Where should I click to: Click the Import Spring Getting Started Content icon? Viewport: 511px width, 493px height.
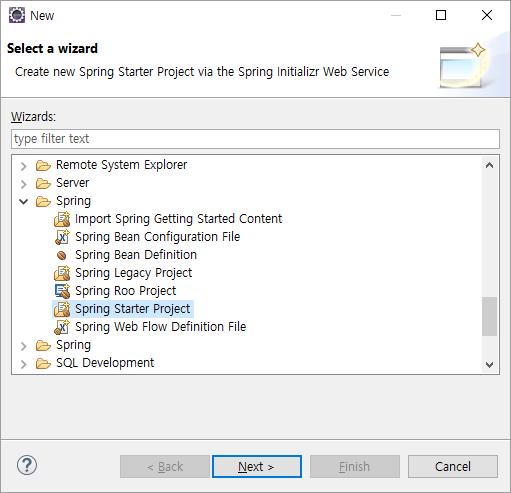(62, 219)
